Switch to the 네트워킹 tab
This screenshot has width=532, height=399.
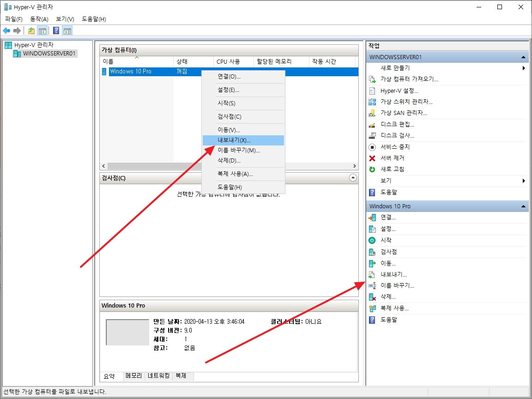point(159,376)
